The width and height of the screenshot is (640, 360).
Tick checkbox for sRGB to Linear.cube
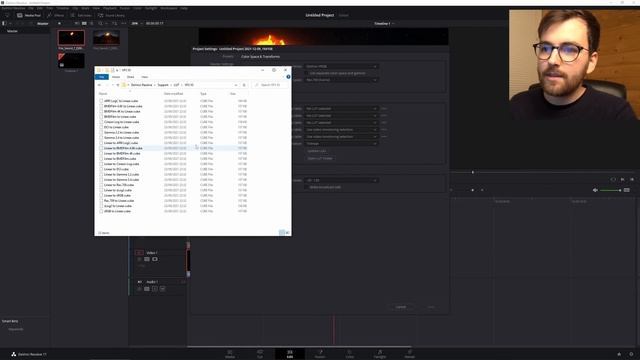[101, 211]
